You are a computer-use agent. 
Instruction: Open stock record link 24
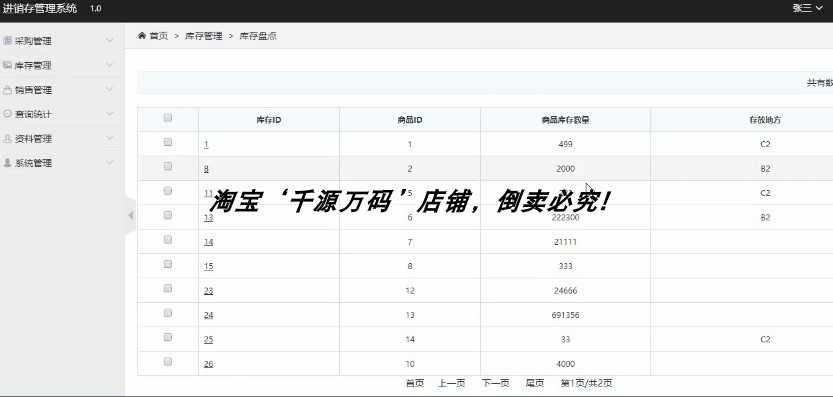click(208, 315)
